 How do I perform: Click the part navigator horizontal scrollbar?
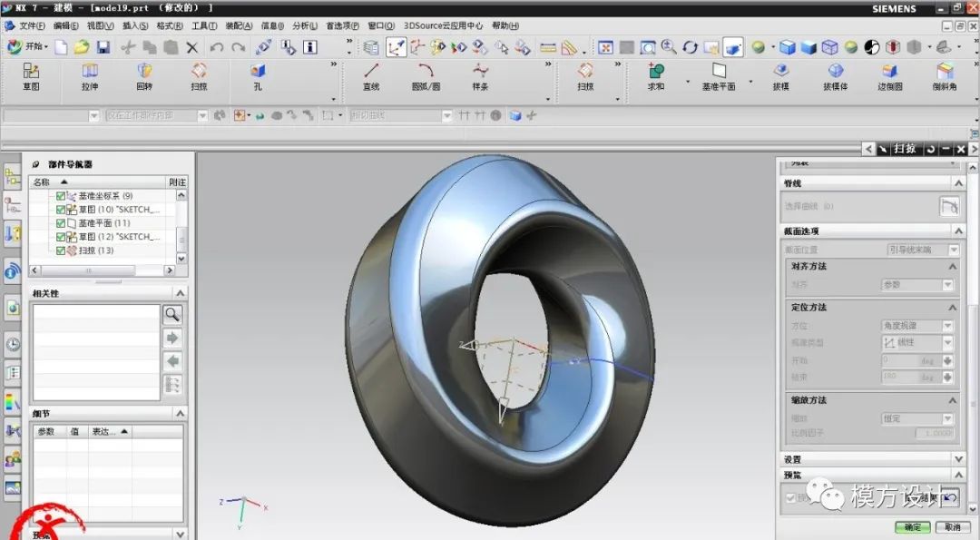(x=103, y=270)
